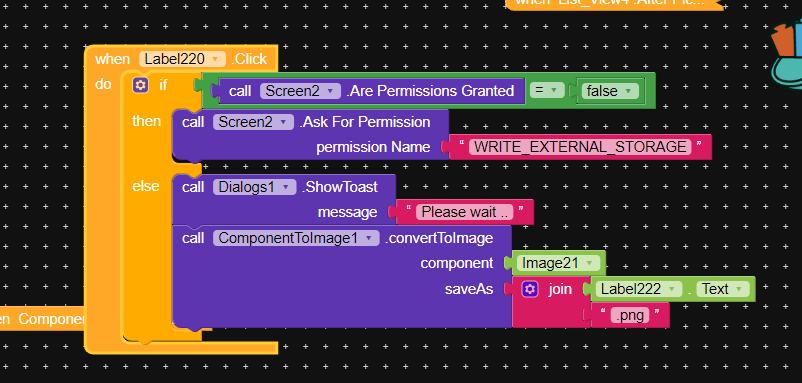Click the WRITE_EXTERNAL_STORAGE text field
The height and width of the screenshot is (383, 802).
click(x=580, y=147)
